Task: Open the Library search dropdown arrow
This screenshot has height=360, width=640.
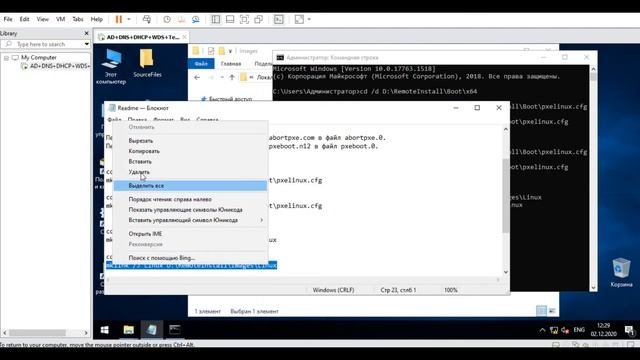Action: (87, 44)
